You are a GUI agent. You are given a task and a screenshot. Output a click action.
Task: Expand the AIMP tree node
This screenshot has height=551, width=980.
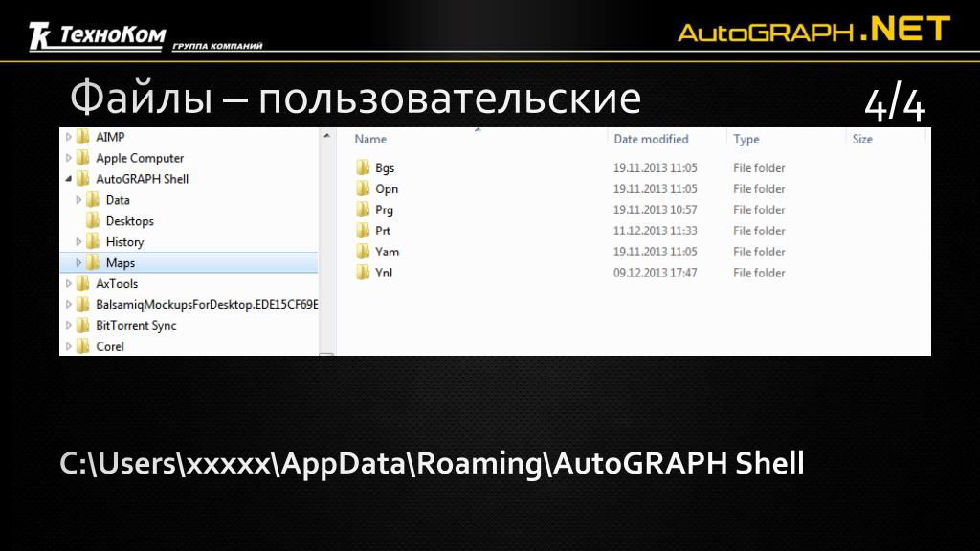pyautogui.click(x=69, y=137)
